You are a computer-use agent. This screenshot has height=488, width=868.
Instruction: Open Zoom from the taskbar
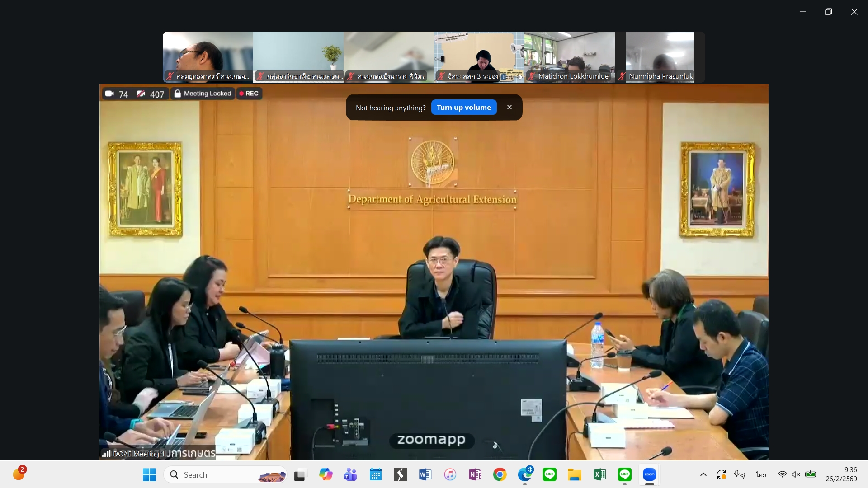coord(649,474)
